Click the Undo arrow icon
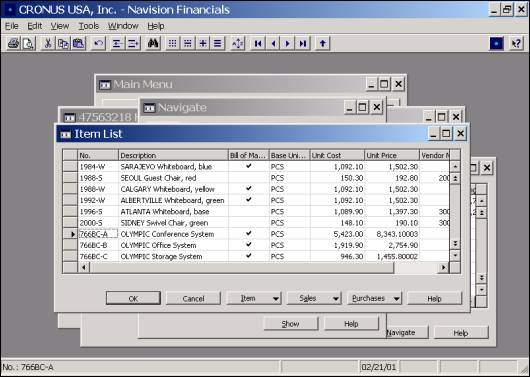The image size is (530, 377). click(x=98, y=43)
